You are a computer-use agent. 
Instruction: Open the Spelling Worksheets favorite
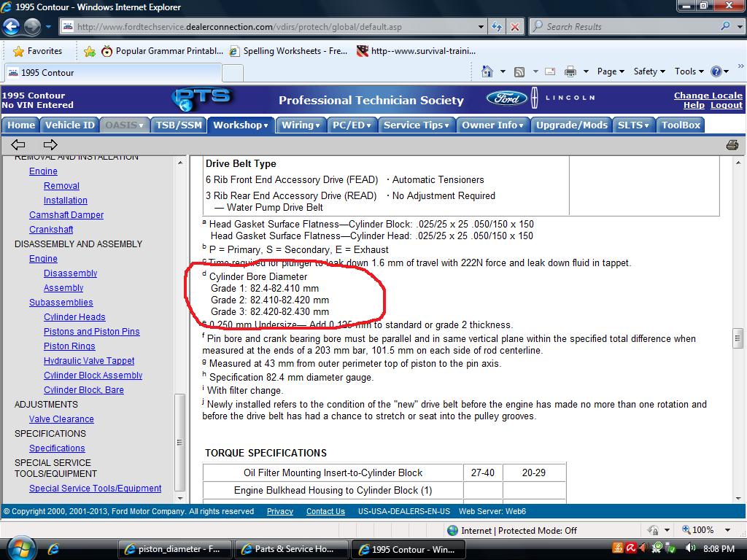288,51
